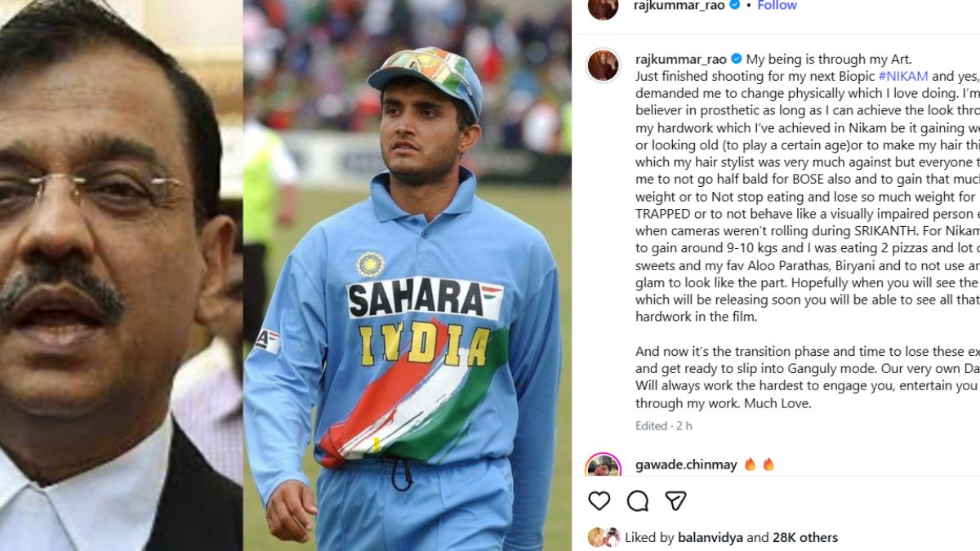The width and height of the screenshot is (980, 551).
Task: Like the post with the heart icon
Action: (x=599, y=500)
